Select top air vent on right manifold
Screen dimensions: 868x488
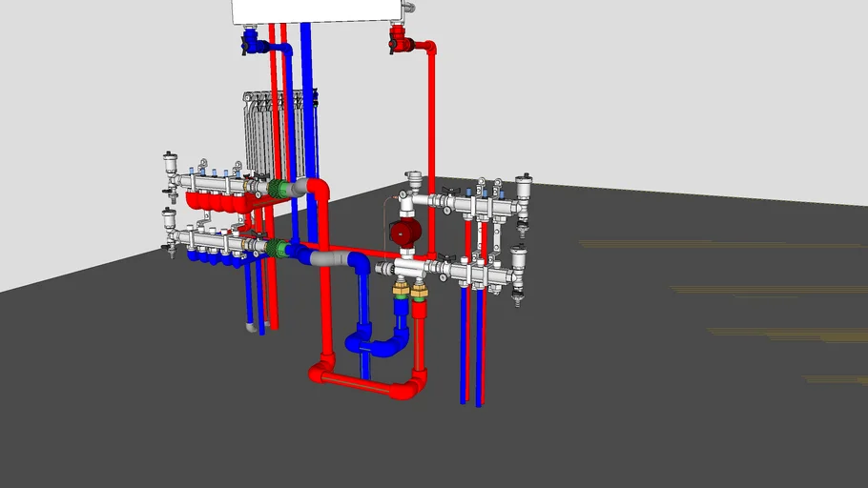point(525,188)
